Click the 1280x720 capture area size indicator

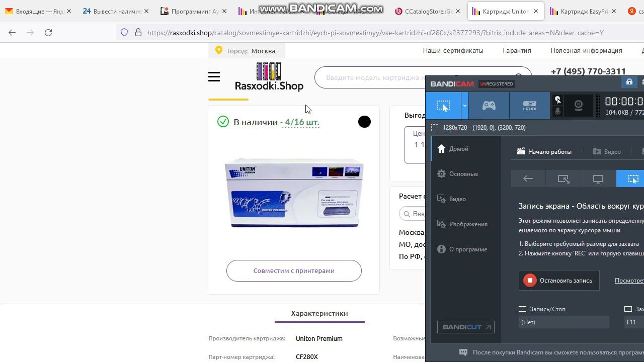pyautogui.click(x=478, y=128)
